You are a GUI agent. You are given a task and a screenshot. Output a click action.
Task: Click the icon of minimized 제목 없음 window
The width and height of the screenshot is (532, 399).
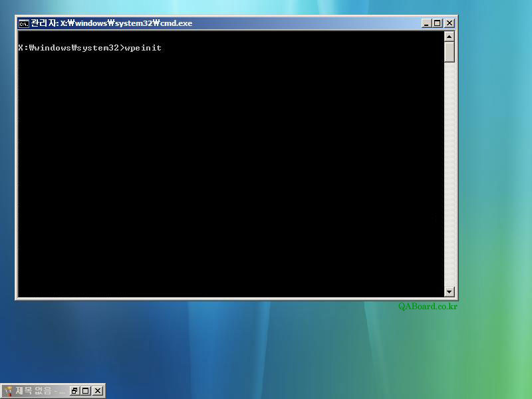click(x=8, y=391)
